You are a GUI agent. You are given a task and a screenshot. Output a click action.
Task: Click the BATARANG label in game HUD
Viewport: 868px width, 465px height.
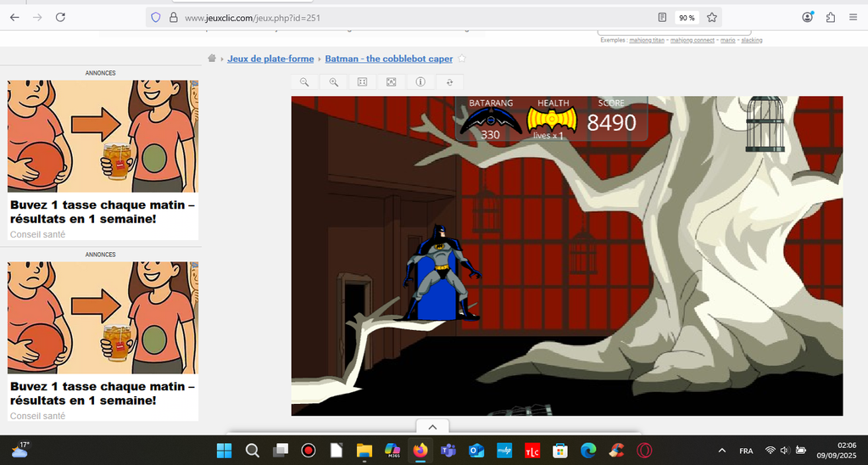[x=491, y=103]
